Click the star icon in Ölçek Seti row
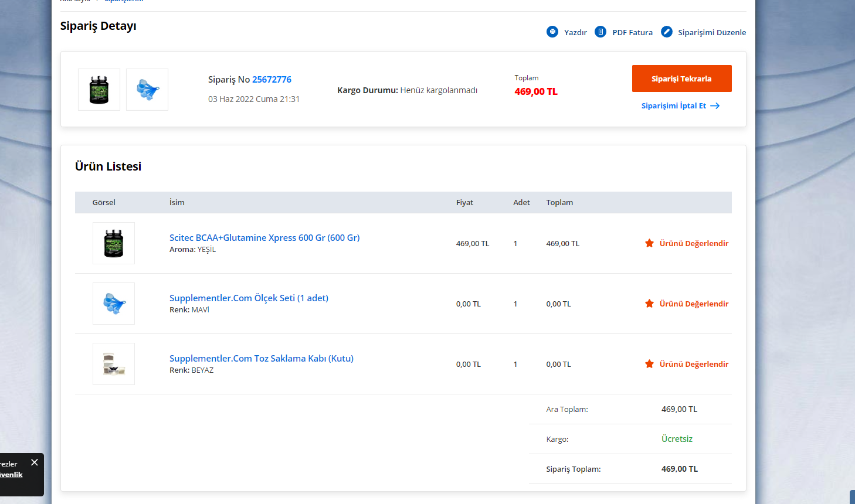 click(649, 304)
